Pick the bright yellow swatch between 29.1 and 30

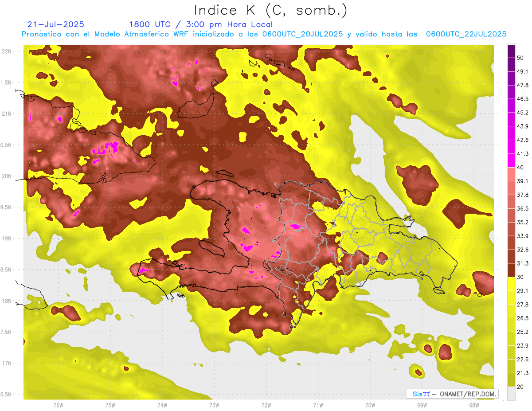511,284
